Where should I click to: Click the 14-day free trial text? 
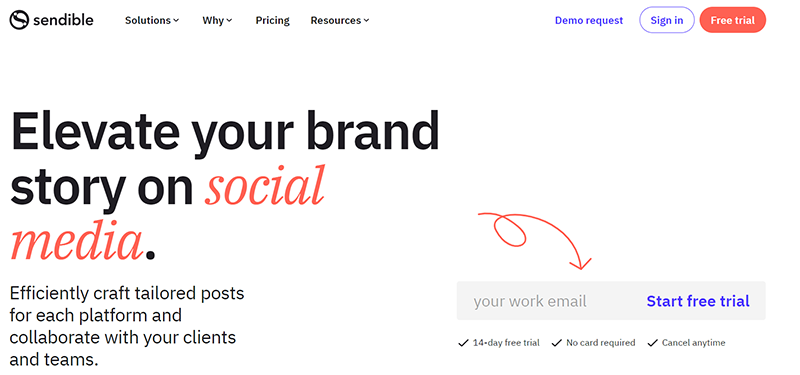coord(506,343)
